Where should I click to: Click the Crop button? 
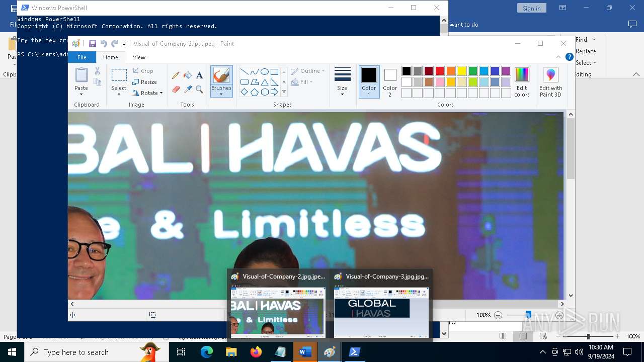point(143,71)
